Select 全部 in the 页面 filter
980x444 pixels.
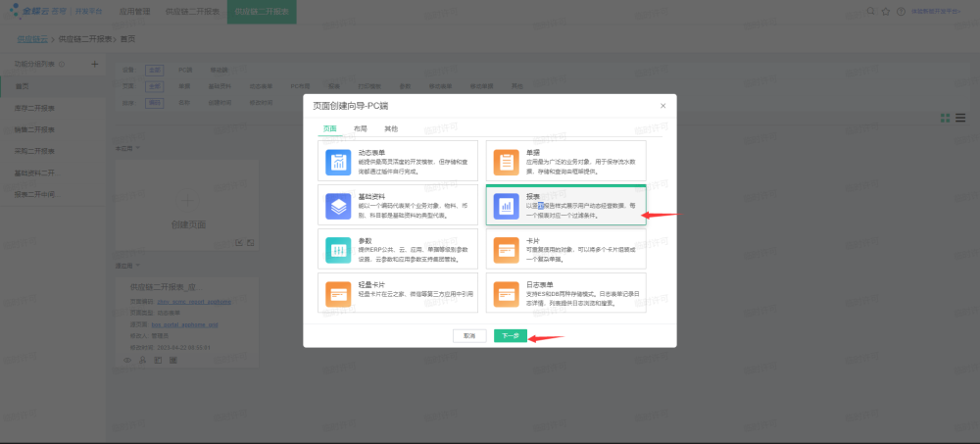(x=155, y=86)
